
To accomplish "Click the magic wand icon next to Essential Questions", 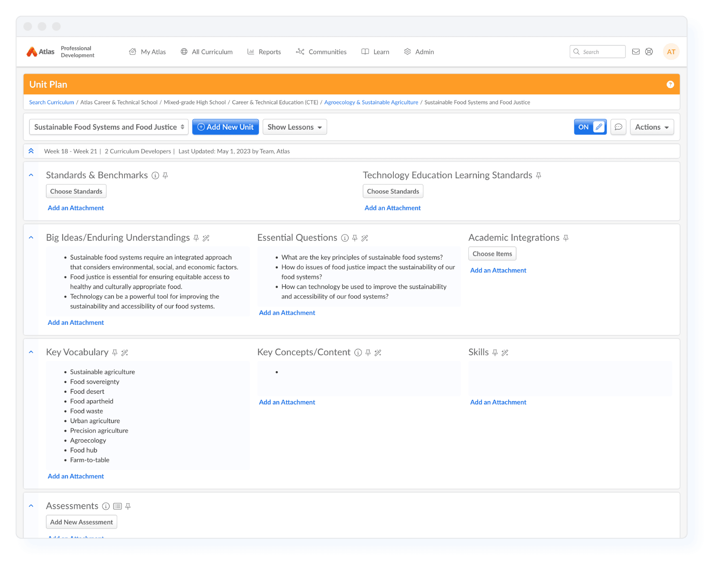I will pos(365,238).
